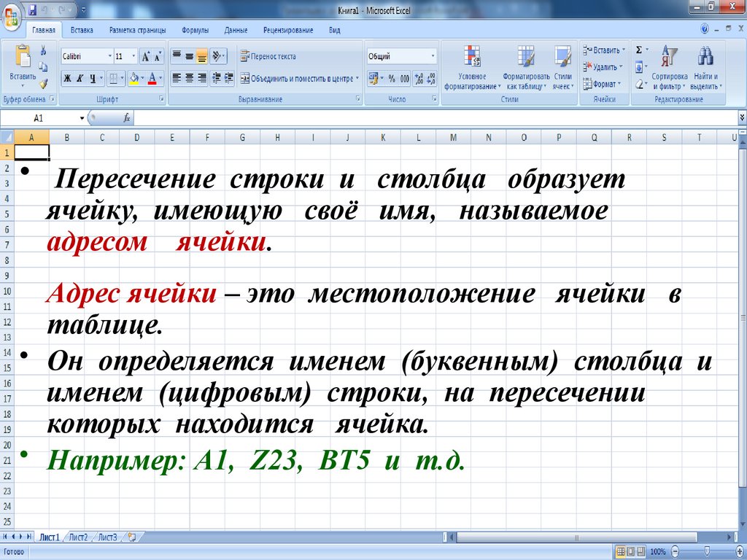747x560 pixels.
Task: Open the Удалить cells dropdown
Action: point(603,67)
